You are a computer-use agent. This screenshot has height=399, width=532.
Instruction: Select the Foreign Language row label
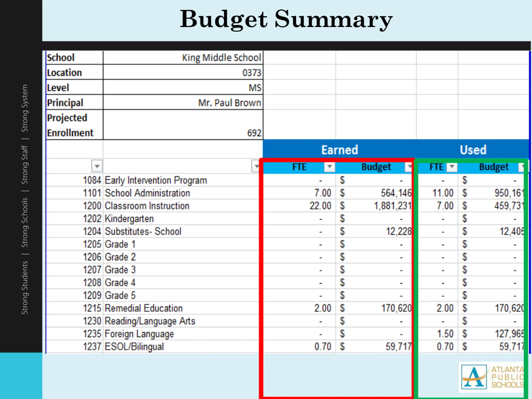click(139, 334)
